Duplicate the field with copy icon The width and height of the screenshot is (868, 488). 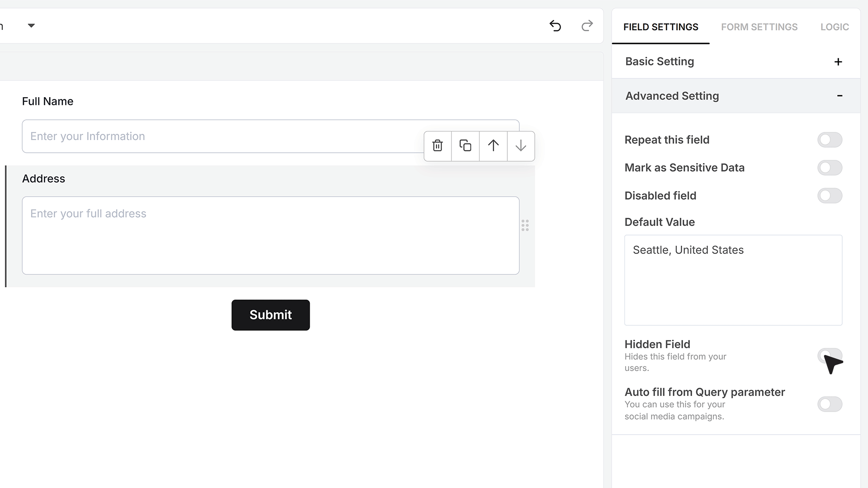click(x=466, y=146)
